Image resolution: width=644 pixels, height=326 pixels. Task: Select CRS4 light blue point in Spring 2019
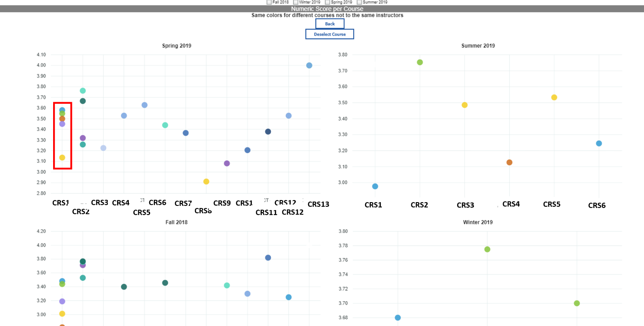coord(124,116)
